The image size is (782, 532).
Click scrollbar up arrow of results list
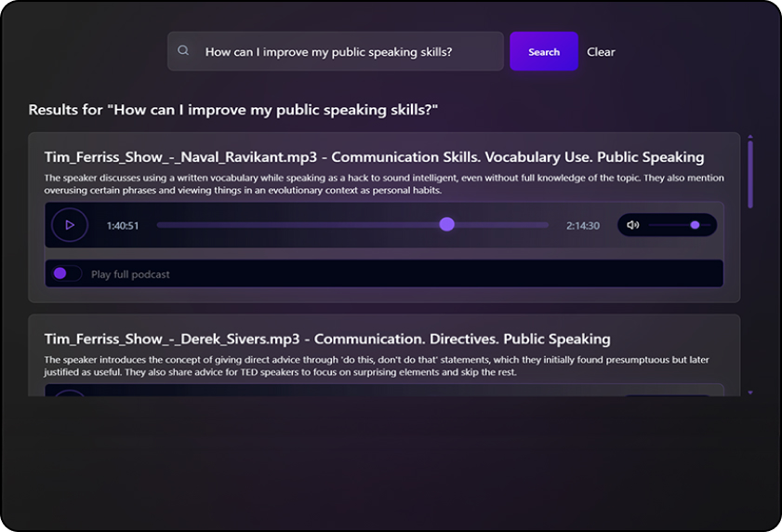point(750,136)
